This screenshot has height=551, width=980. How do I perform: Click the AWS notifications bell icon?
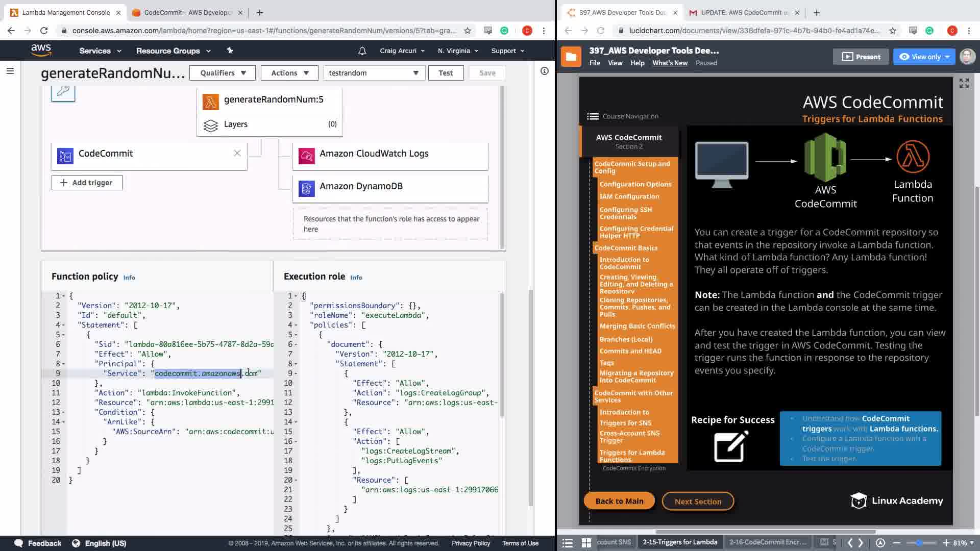pyautogui.click(x=362, y=51)
